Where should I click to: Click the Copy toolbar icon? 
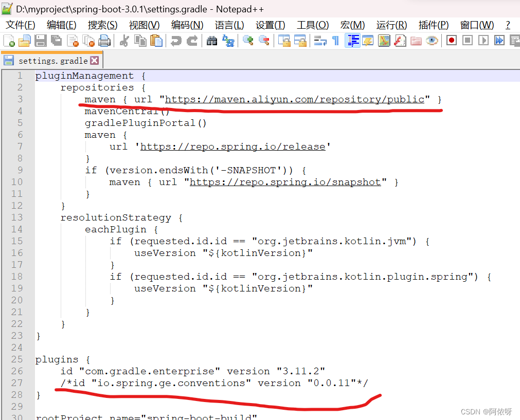click(140, 41)
